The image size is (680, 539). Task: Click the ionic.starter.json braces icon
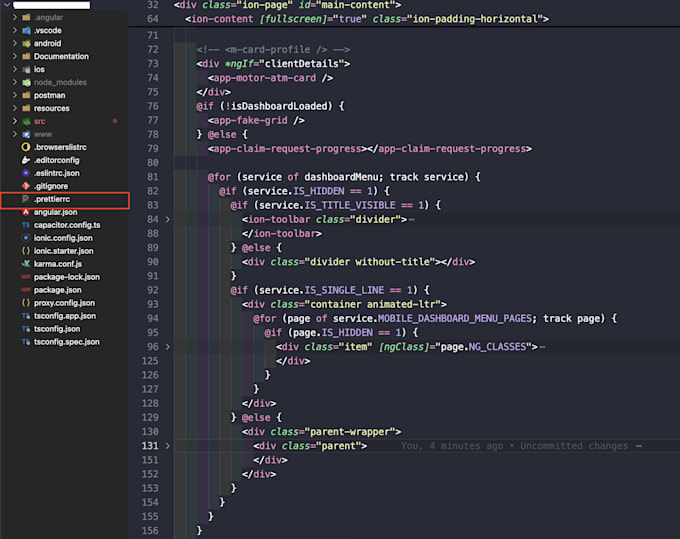(26, 251)
